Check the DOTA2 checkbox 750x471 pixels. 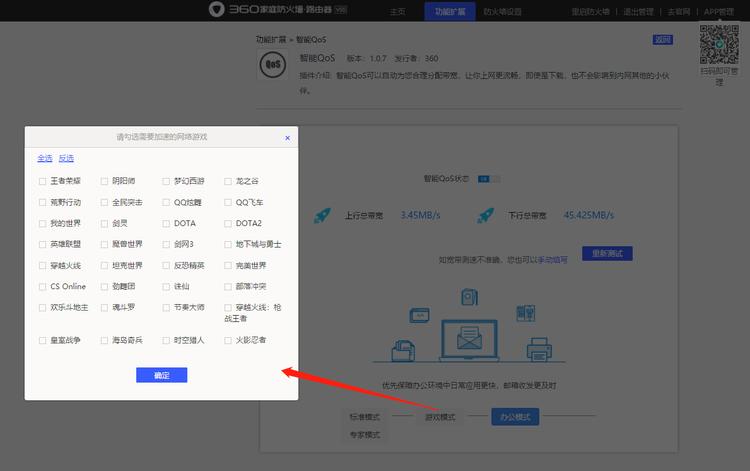(228, 223)
